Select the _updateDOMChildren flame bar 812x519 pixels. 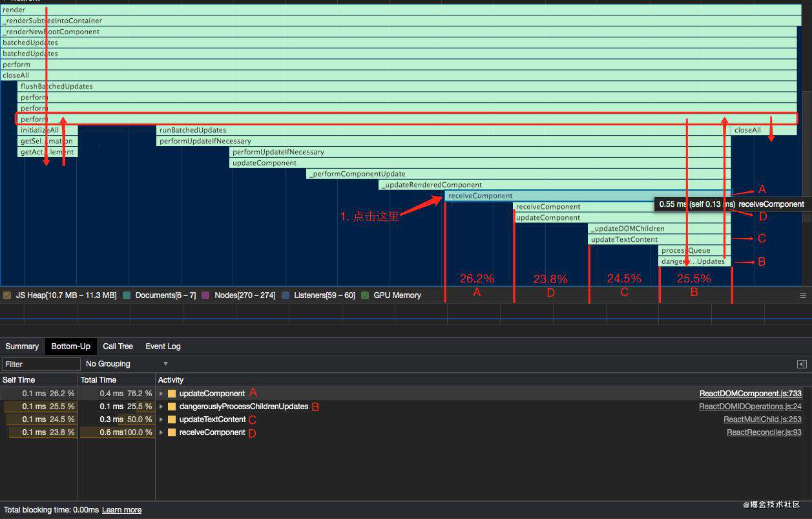click(x=660, y=229)
